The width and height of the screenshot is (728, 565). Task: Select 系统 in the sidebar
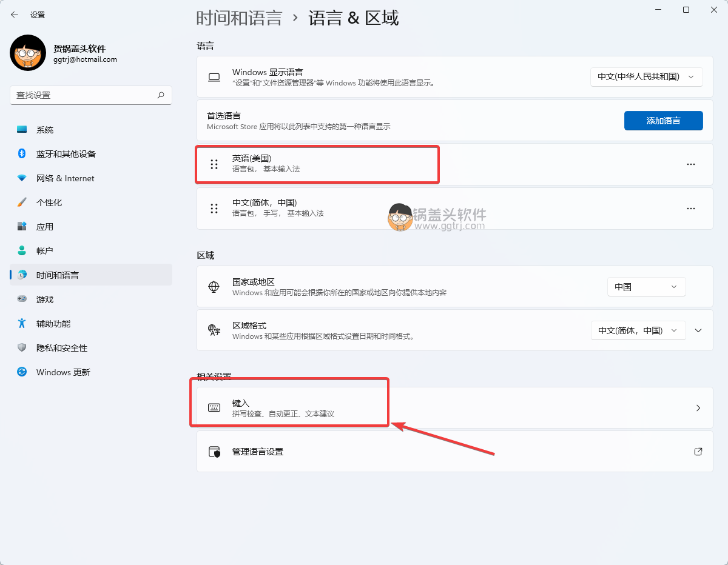coord(91,130)
